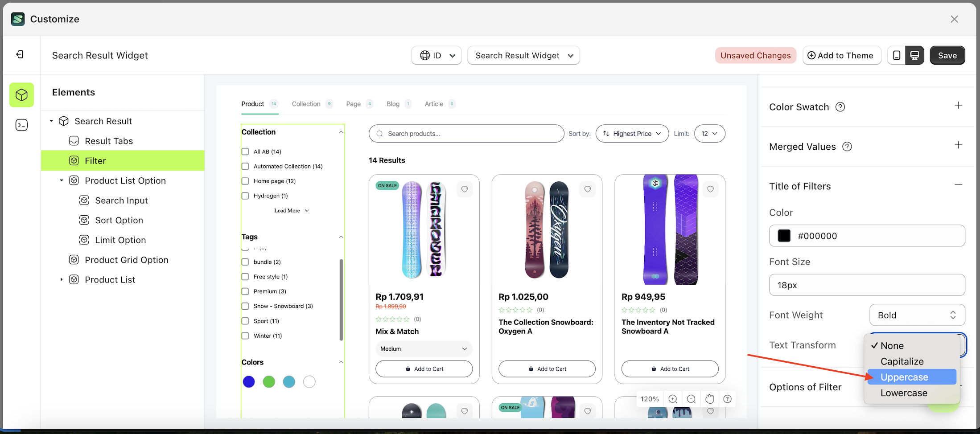Screen dimensions: 980x434
Task: Switch to mobile preview icon
Action: coord(897,55)
